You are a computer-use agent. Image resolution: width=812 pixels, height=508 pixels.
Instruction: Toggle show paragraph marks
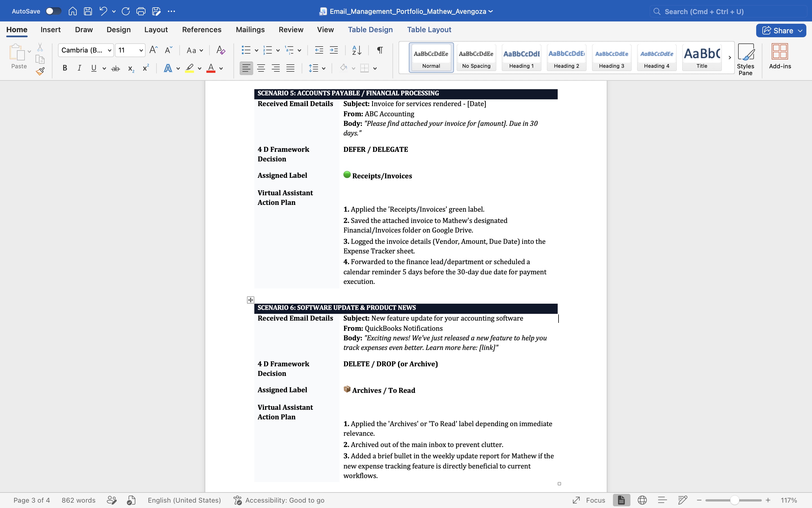pyautogui.click(x=380, y=50)
